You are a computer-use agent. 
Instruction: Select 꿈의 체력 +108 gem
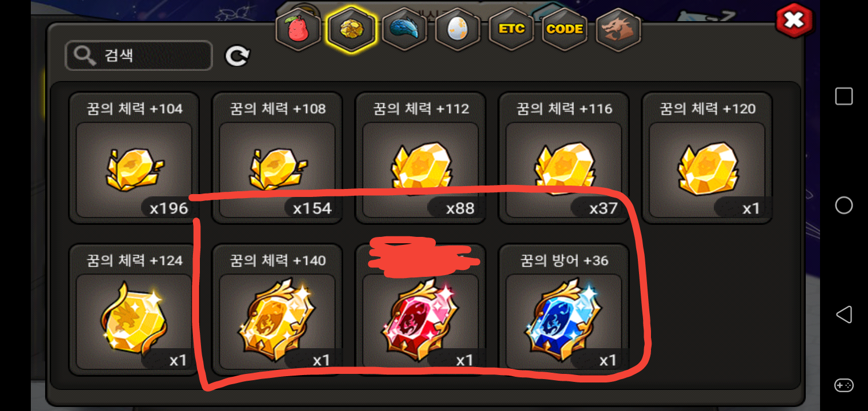coord(278,158)
